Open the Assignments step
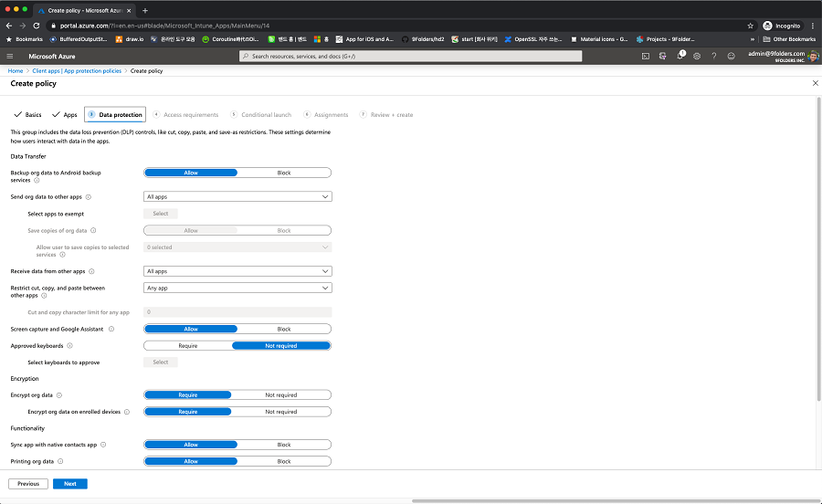822x504 pixels. (x=325, y=115)
